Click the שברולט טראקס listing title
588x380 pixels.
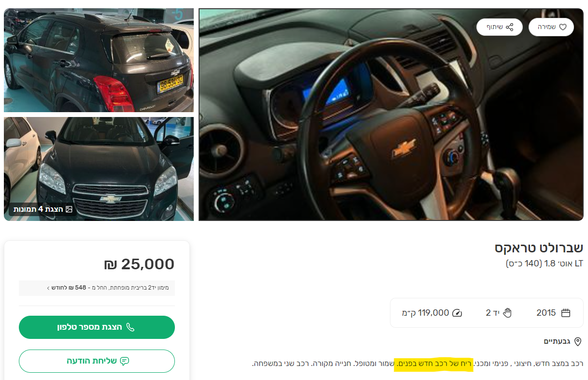(x=539, y=248)
